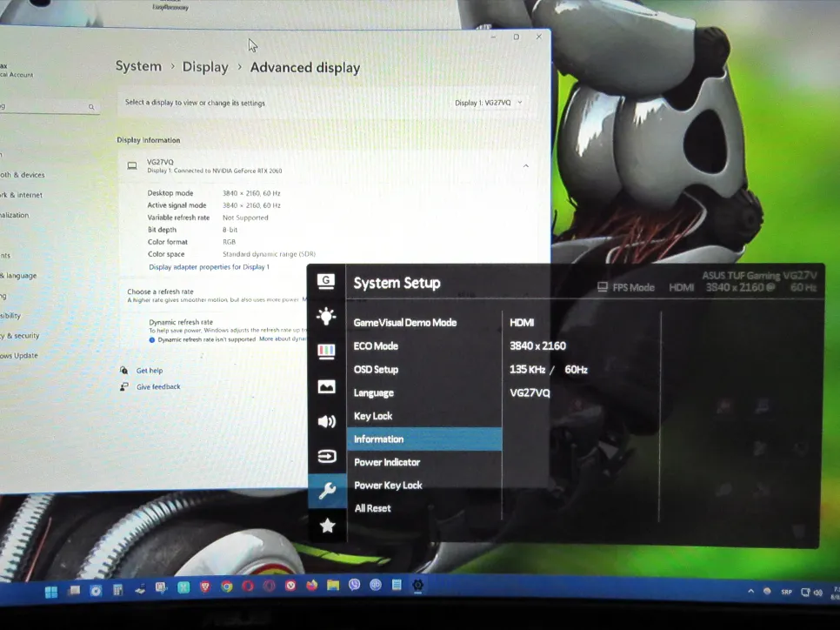Choose All Reset in the OSD menu
This screenshot has width=840, height=630.
pos(372,508)
